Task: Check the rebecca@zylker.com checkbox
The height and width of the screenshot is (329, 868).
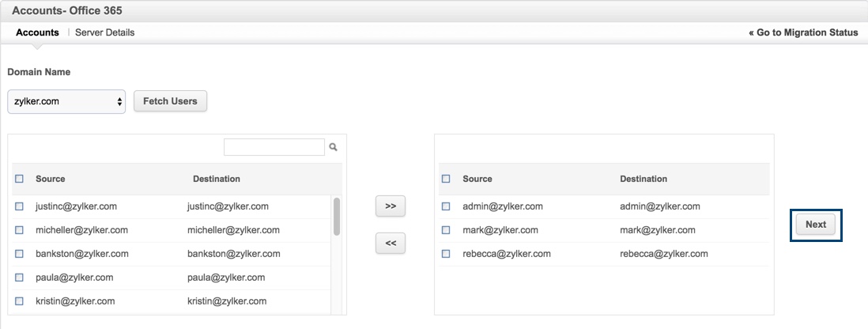Action: point(446,254)
